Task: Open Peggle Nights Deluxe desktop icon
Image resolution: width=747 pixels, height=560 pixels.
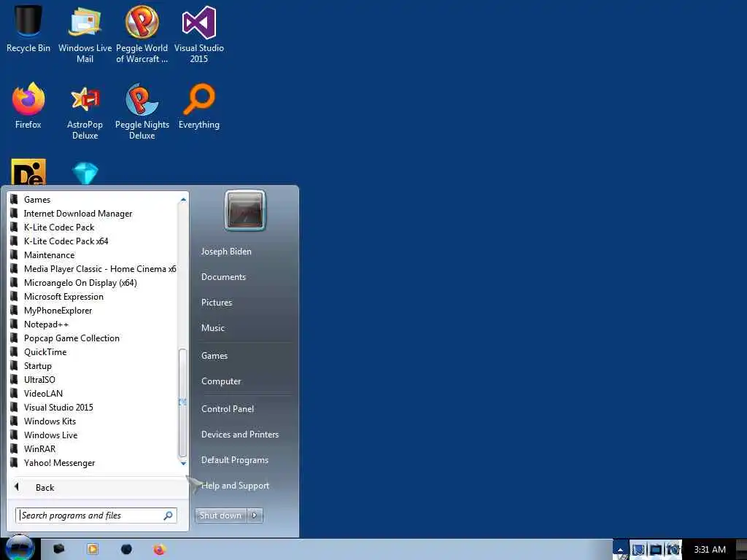Action: click(x=142, y=111)
